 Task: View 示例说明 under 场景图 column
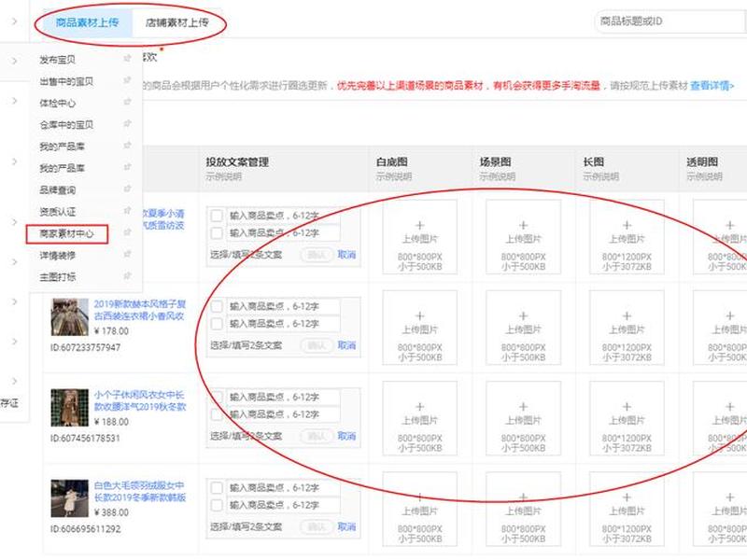(x=497, y=176)
